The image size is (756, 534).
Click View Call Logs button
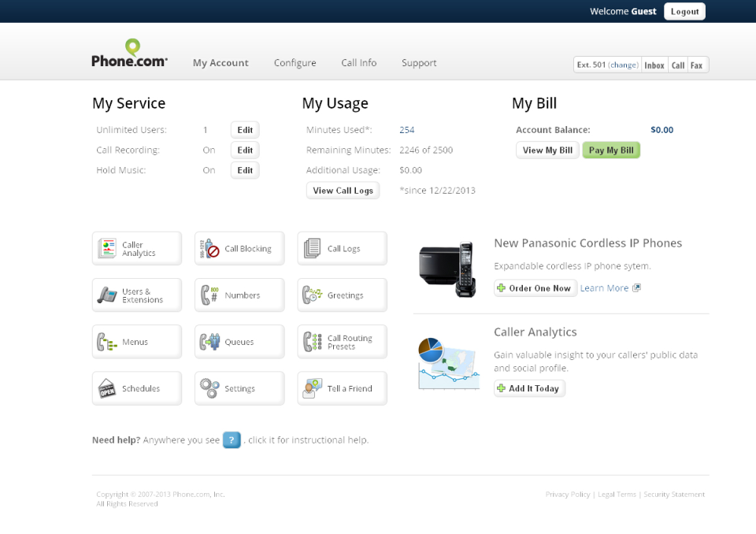point(343,190)
